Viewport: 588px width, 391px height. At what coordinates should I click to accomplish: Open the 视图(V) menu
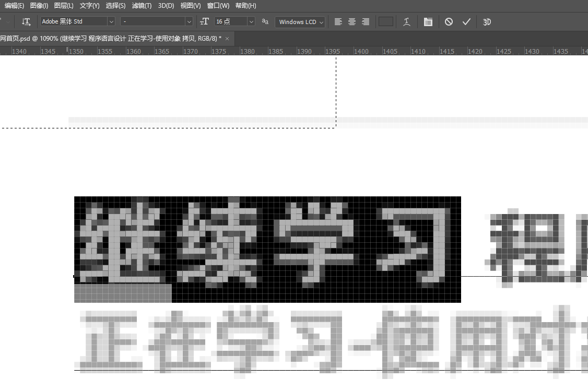191,6
